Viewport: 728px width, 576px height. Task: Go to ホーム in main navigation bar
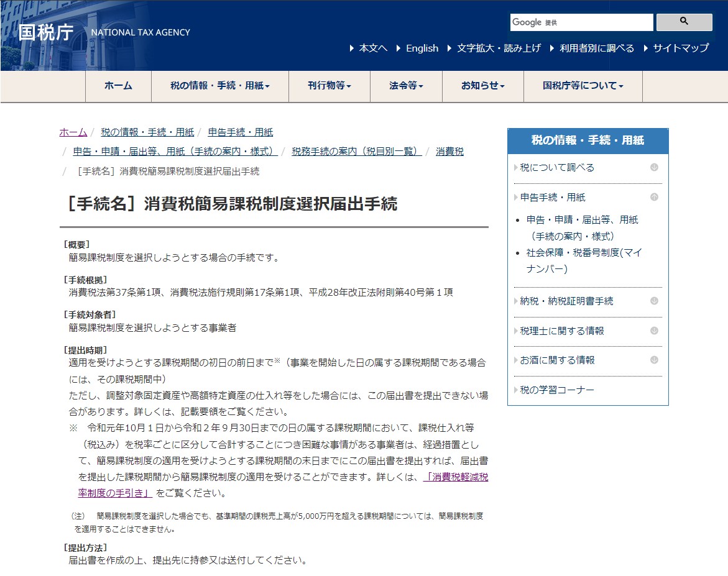tap(118, 86)
